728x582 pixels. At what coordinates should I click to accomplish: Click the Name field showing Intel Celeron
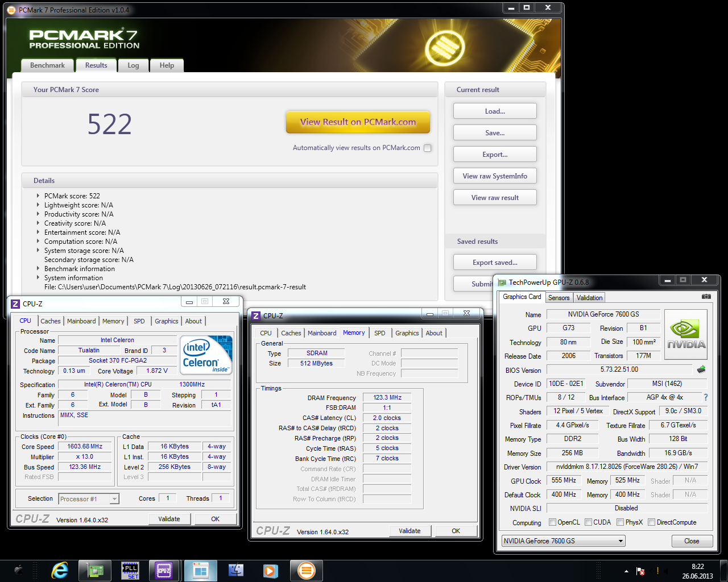point(117,340)
